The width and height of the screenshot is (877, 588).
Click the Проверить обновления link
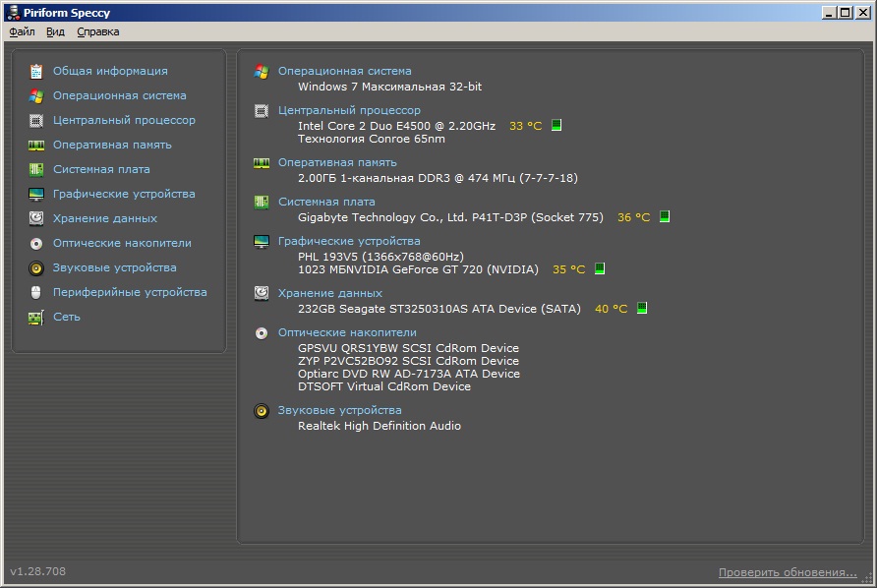[x=788, y=572]
